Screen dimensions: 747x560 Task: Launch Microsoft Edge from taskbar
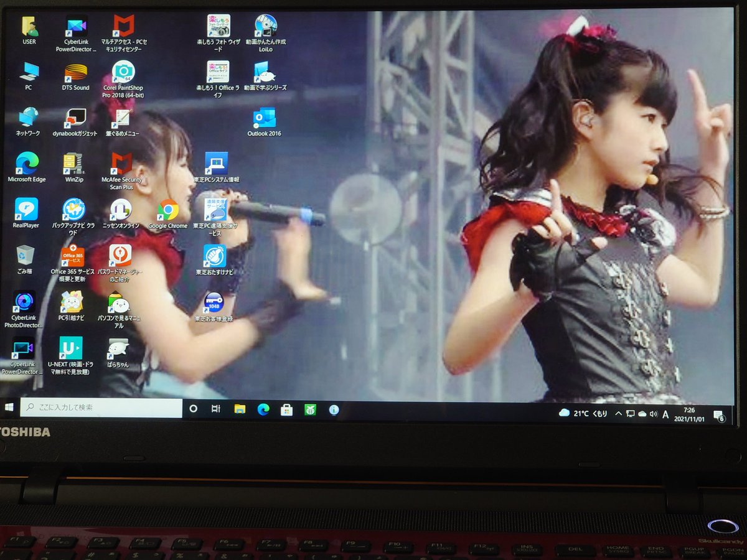263,409
